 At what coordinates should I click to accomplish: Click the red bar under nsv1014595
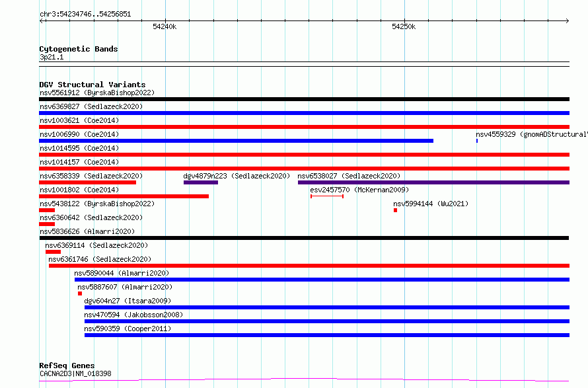[304, 155]
